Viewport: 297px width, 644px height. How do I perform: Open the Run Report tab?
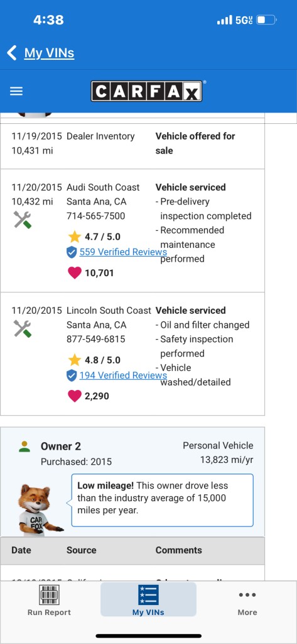(x=49, y=600)
